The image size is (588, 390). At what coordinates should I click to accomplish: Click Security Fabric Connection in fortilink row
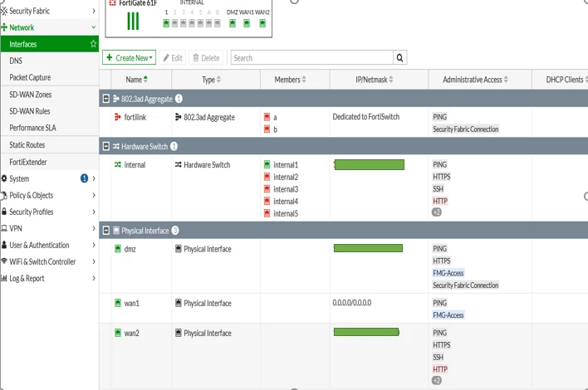465,129
